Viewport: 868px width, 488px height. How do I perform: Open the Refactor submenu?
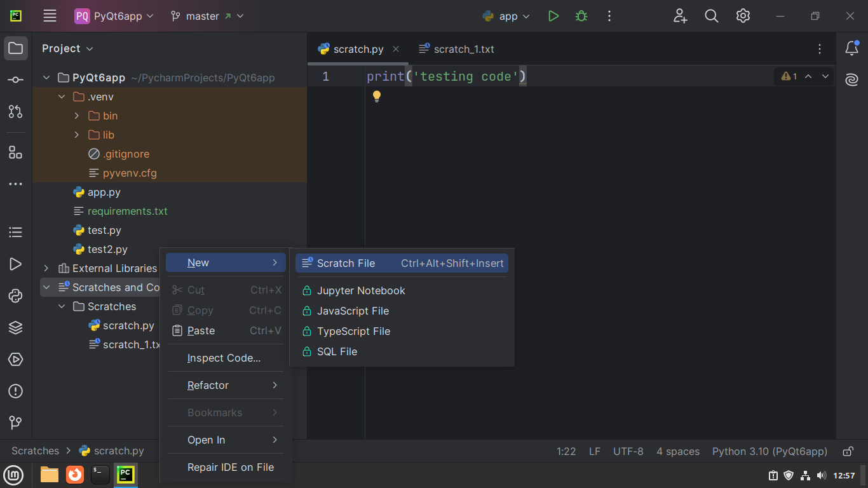[x=226, y=385]
